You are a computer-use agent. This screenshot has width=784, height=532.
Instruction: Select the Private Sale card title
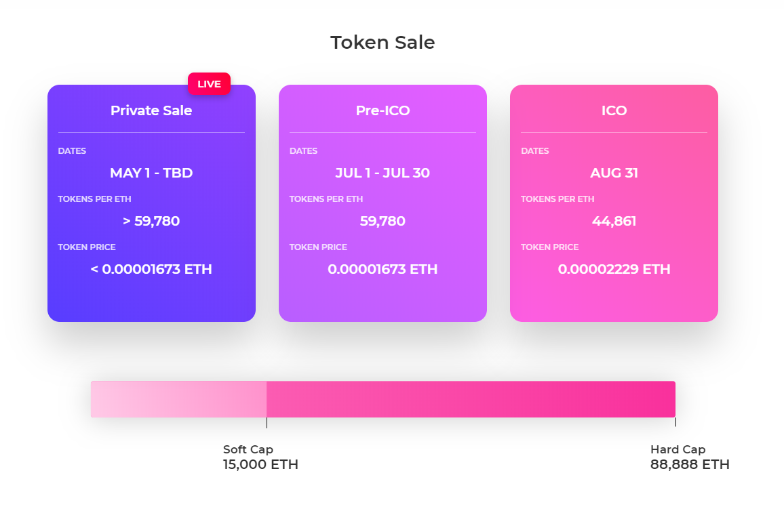tap(151, 110)
